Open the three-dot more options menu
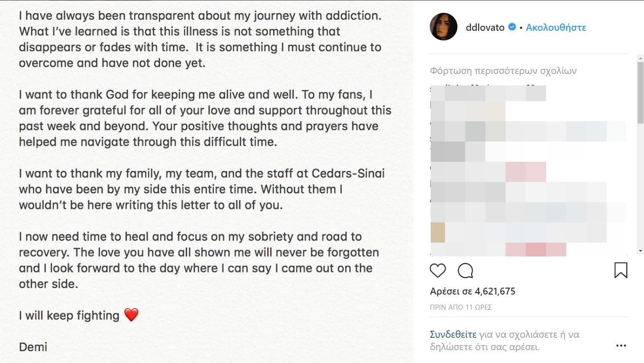The width and height of the screenshot is (644, 363). point(621,346)
